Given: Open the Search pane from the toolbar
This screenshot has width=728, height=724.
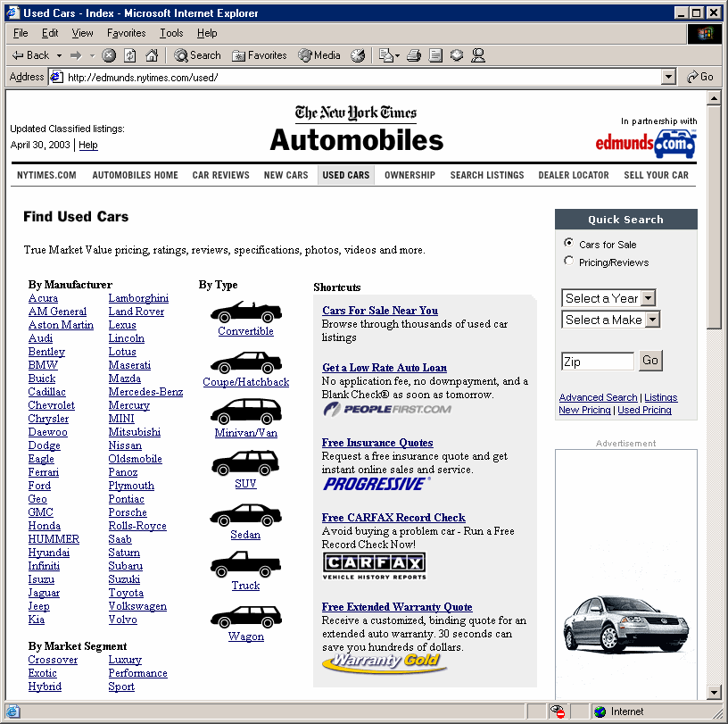Looking at the screenshot, I should point(197,55).
